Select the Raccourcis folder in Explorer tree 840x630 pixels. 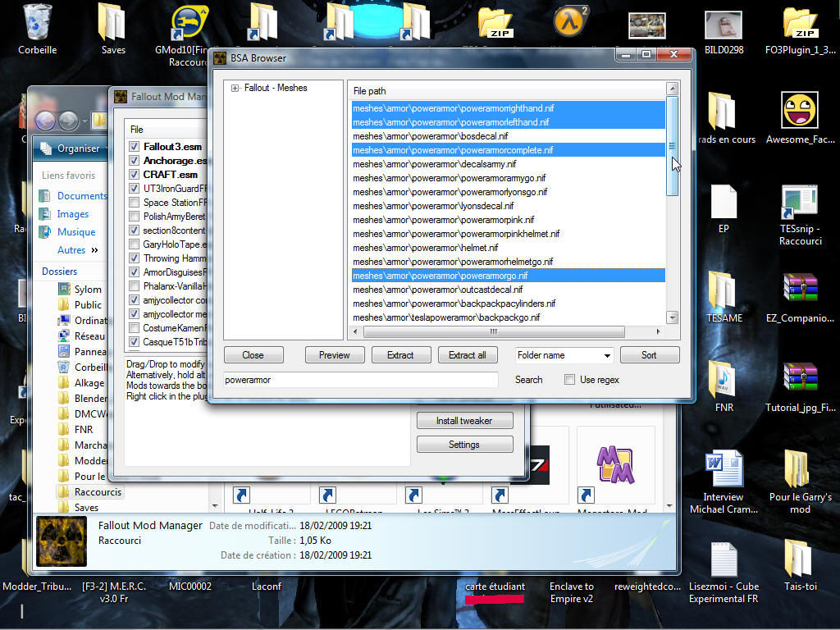[x=98, y=492]
